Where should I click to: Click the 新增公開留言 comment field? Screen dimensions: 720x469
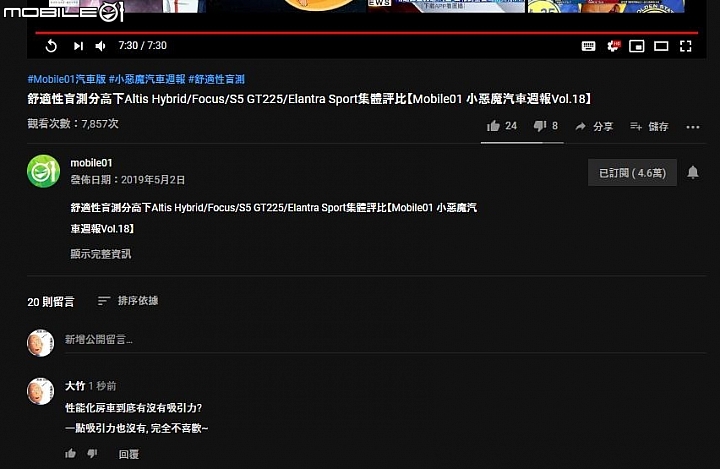point(385,340)
